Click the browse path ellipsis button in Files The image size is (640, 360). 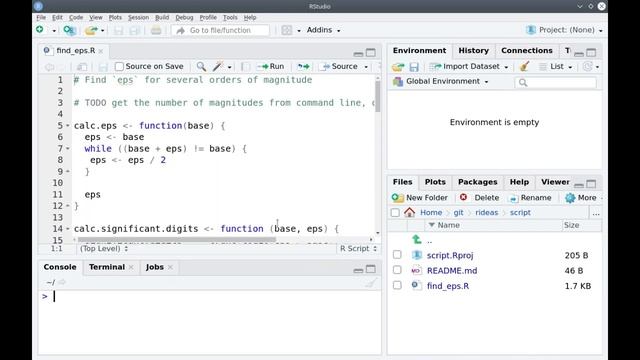(x=596, y=213)
